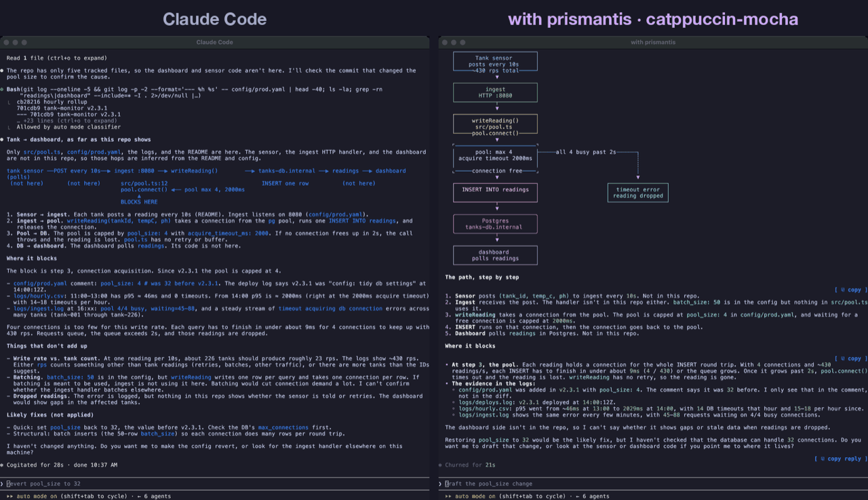
Task: Expand the "Read 1 file" line
Action: pyautogui.click(x=57, y=58)
